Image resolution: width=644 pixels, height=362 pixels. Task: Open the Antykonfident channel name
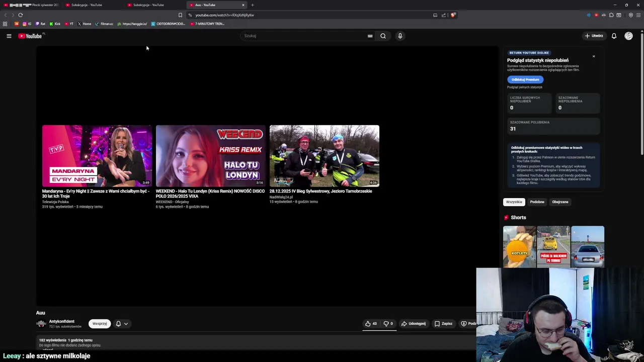(61, 321)
